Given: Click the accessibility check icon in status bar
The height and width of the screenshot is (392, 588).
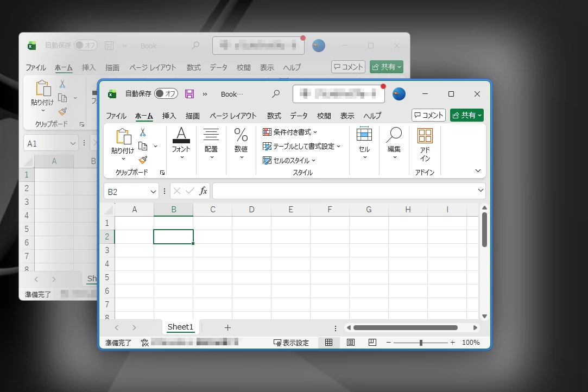Looking at the screenshot, I should (x=145, y=343).
